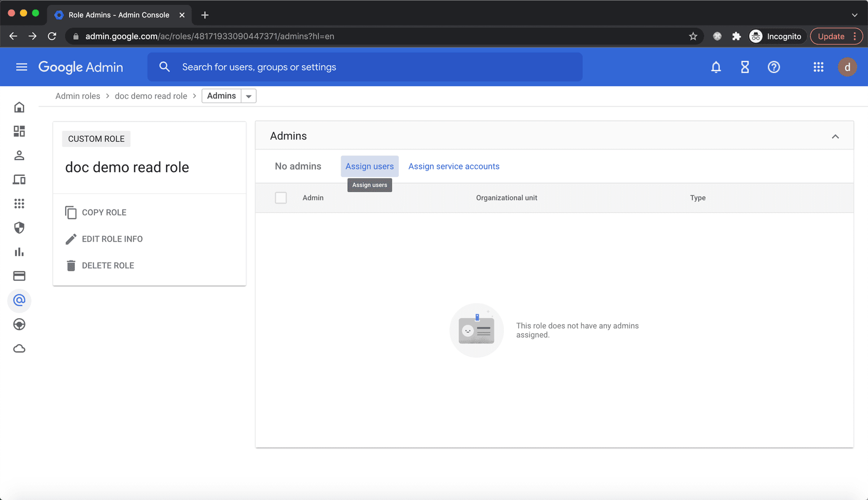868x500 pixels.
Task: Close the Role Admins tab
Action: tap(182, 15)
